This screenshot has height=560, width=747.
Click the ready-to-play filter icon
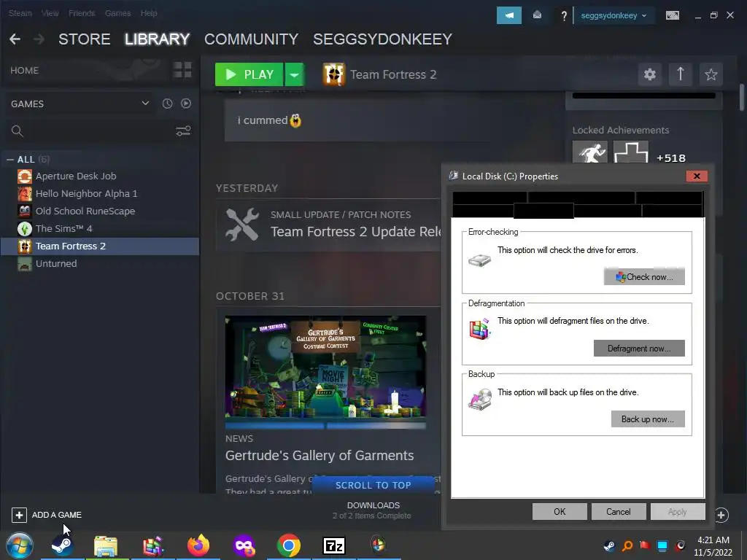click(x=186, y=104)
